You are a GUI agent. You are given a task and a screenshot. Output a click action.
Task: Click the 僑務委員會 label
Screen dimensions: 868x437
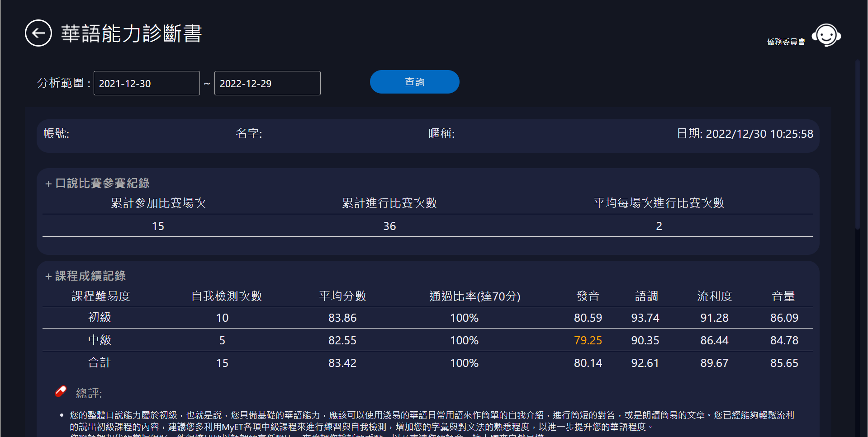tap(786, 42)
